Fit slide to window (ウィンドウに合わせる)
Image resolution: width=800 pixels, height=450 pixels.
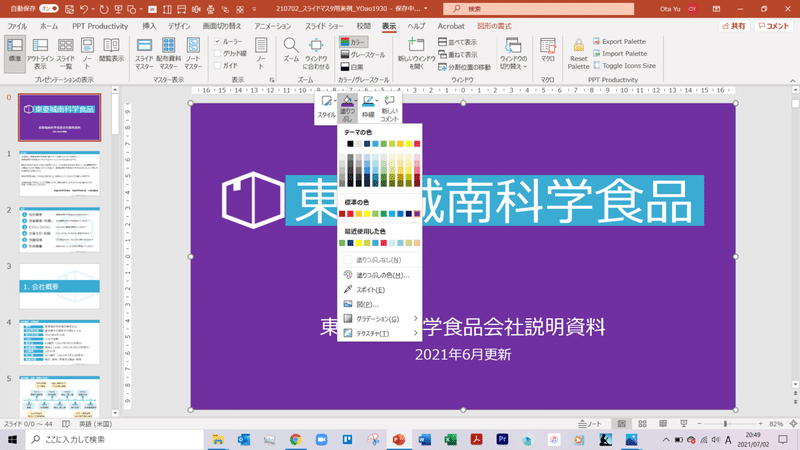pos(316,53)
